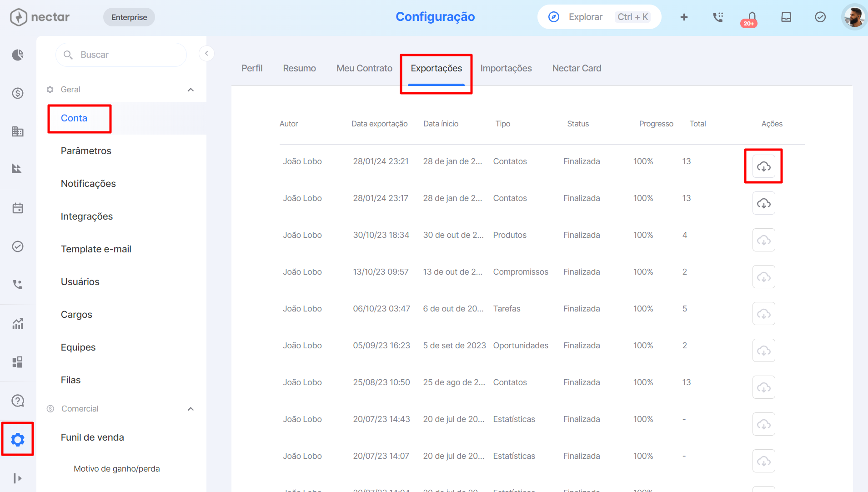Open the checkmark tasks icon in header
Image resolution: width=868 pixels, height=492 pixels.
tap(820, 17)
